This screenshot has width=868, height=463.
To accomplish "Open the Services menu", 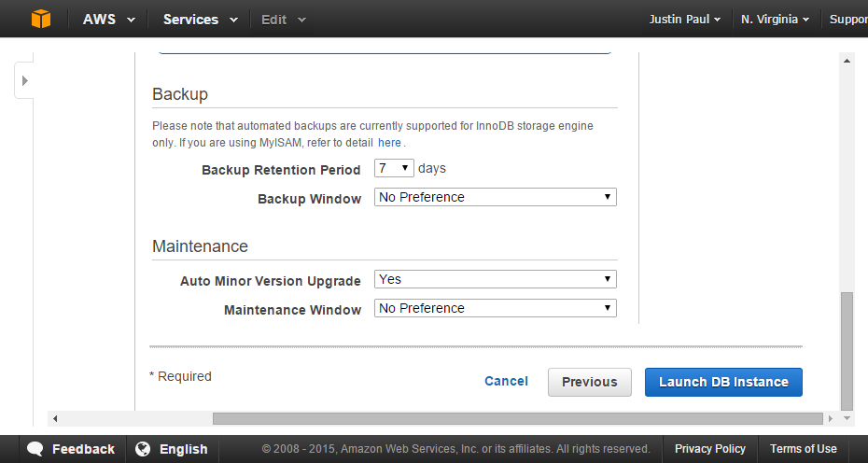I will pyautogui.click(x=200, y=20).
